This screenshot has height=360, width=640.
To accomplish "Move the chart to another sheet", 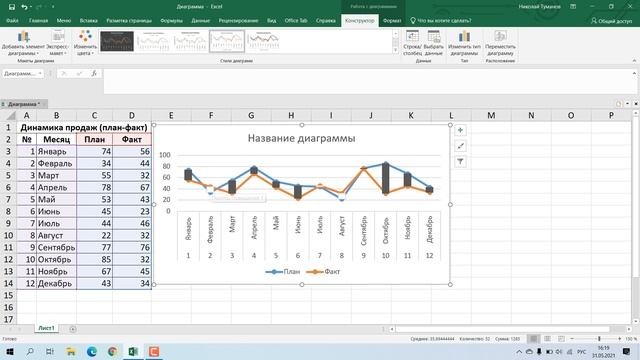I will [500, 43].
